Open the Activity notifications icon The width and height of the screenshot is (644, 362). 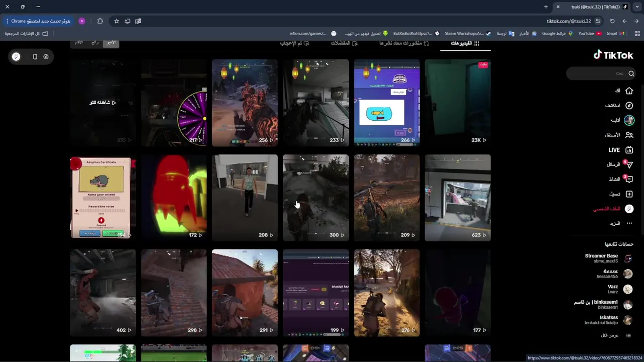(629, 179)
